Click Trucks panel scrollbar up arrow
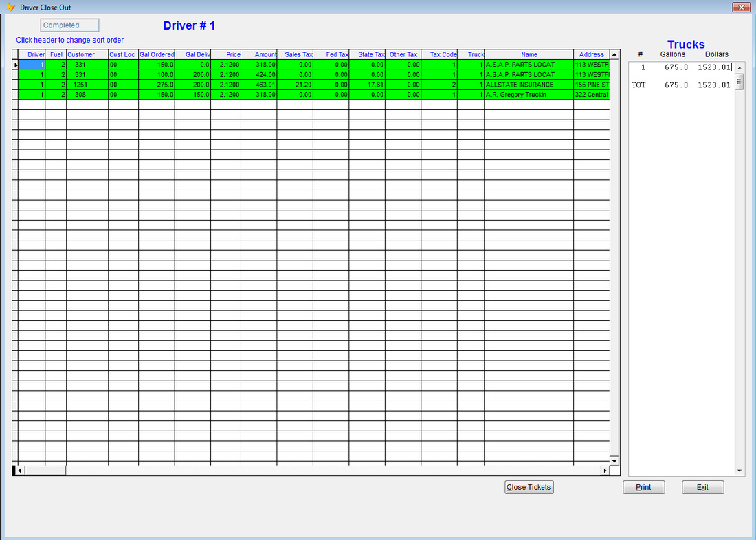This screenshot has height=540, width=756. point(740,67)
